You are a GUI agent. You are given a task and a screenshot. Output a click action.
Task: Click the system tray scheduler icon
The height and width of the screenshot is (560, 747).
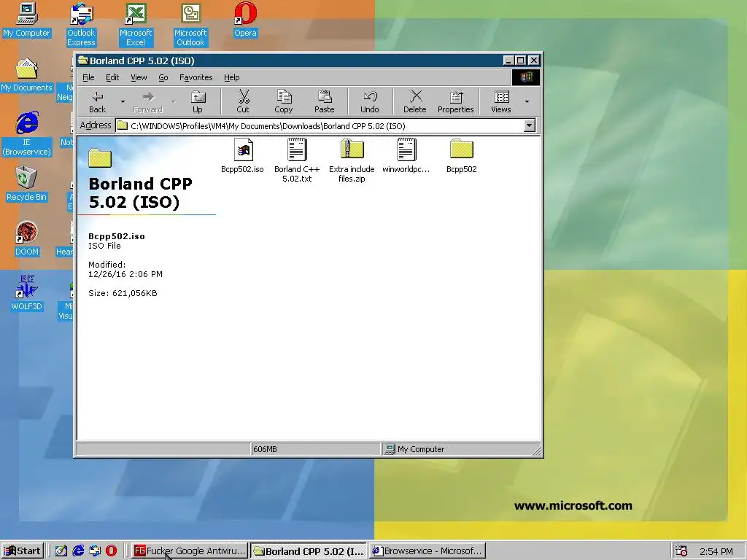tap(682, 551)
